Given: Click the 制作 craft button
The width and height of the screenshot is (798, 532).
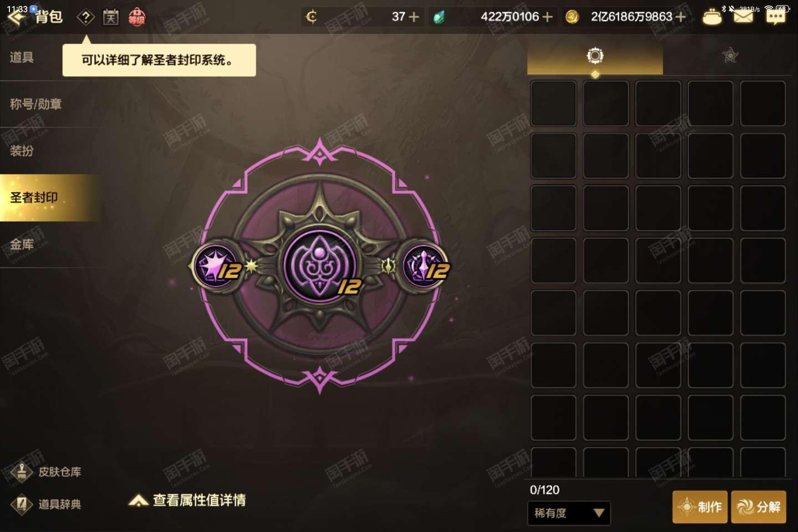Looking at the screenshot, I should 700,507.
